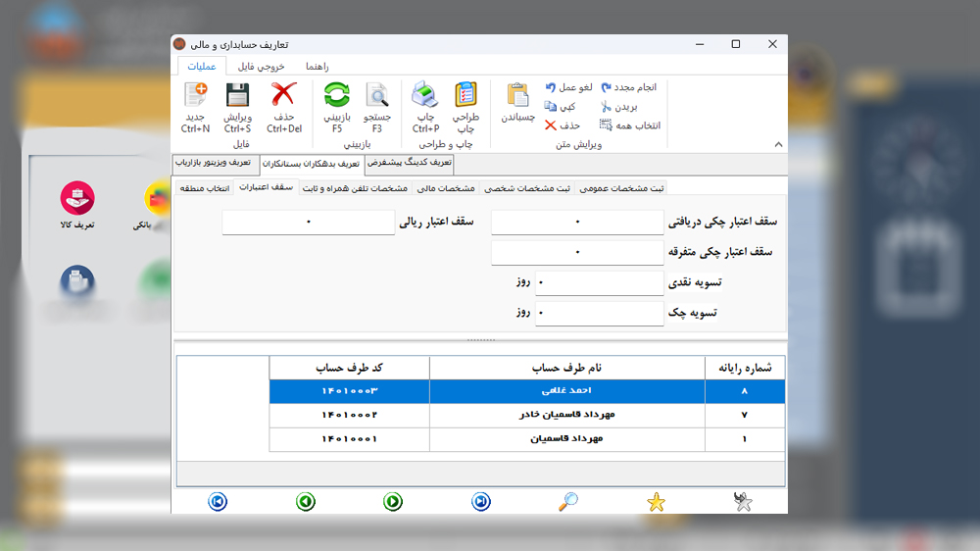Collapse the ribbon with the chevron arrow
Viewport: 980px width, 551px height.
point(778,144)
